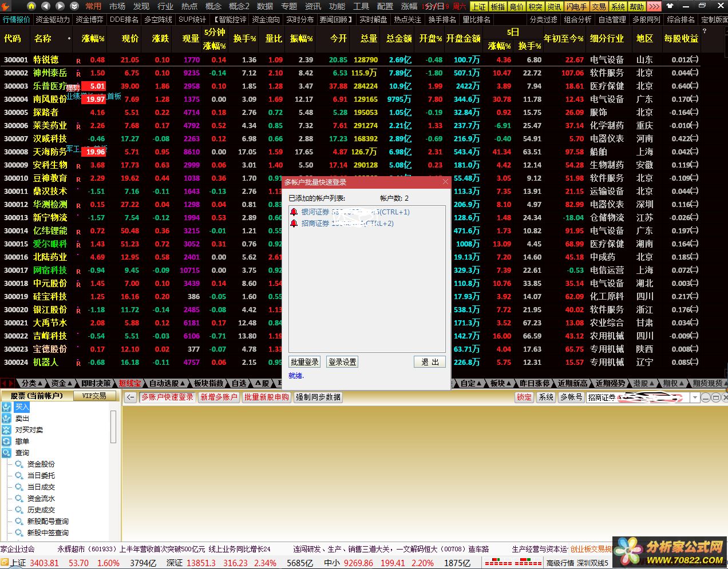The height and width of the screenshot is (569, 728).
Task: Click 新增多帐户 button
Action: [x=219, y=397]
